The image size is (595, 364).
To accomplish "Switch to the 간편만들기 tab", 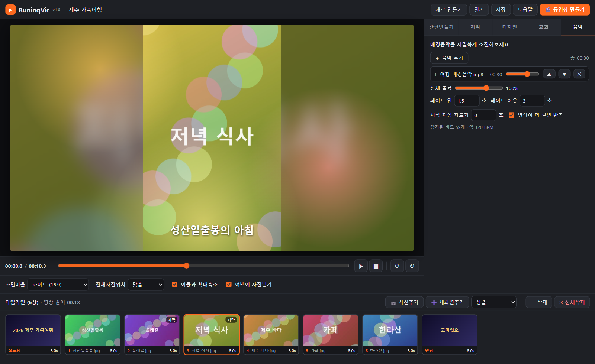I will [x=441, y=27].
